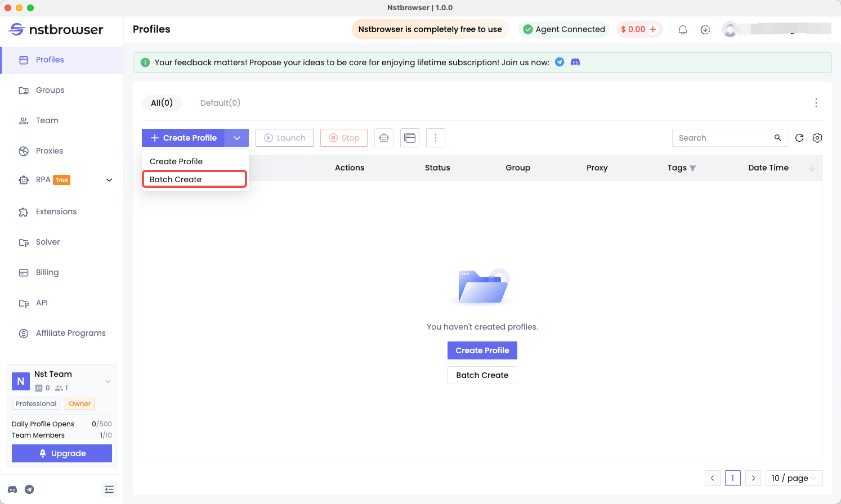
Task: Click the Upgrade button
Action: coord(62,453)
